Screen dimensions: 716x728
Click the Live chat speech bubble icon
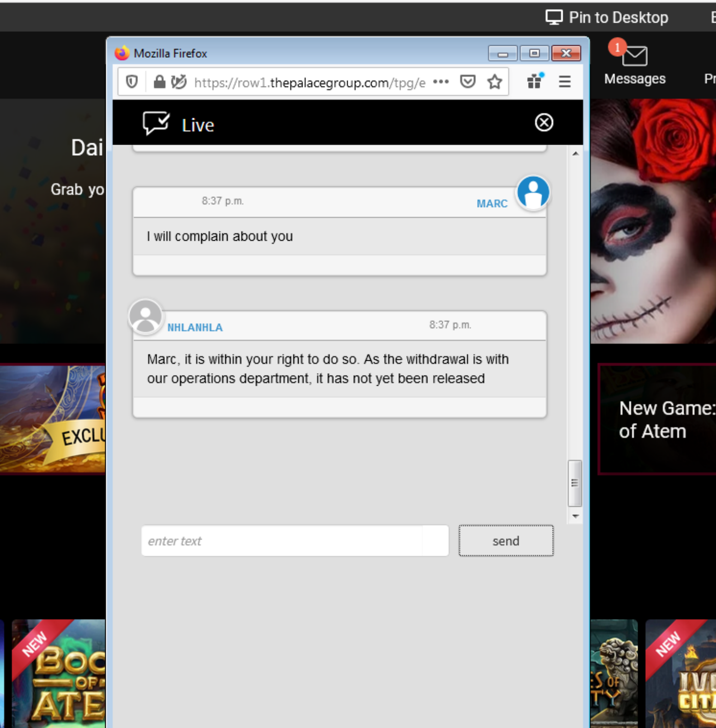156,123
